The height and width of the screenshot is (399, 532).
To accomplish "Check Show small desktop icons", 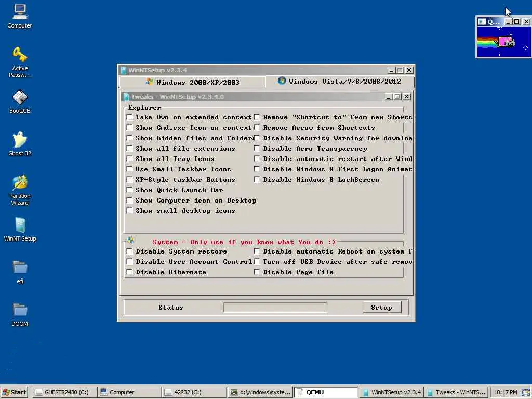I will tap(129, 211).
